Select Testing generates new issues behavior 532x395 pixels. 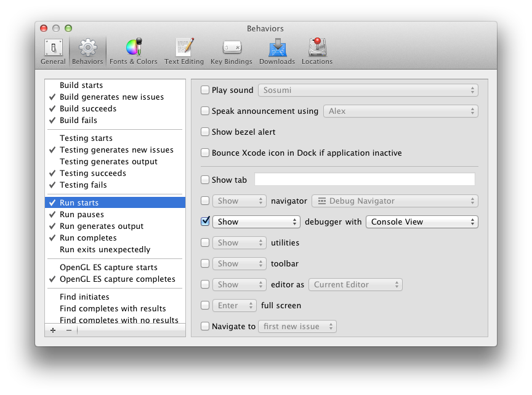[x=115, y=150]
